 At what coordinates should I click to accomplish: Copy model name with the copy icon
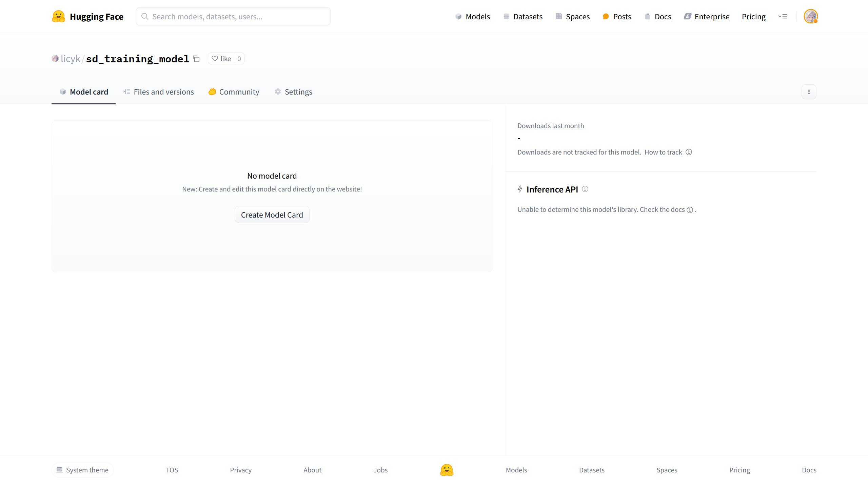(x=196, y=59)
